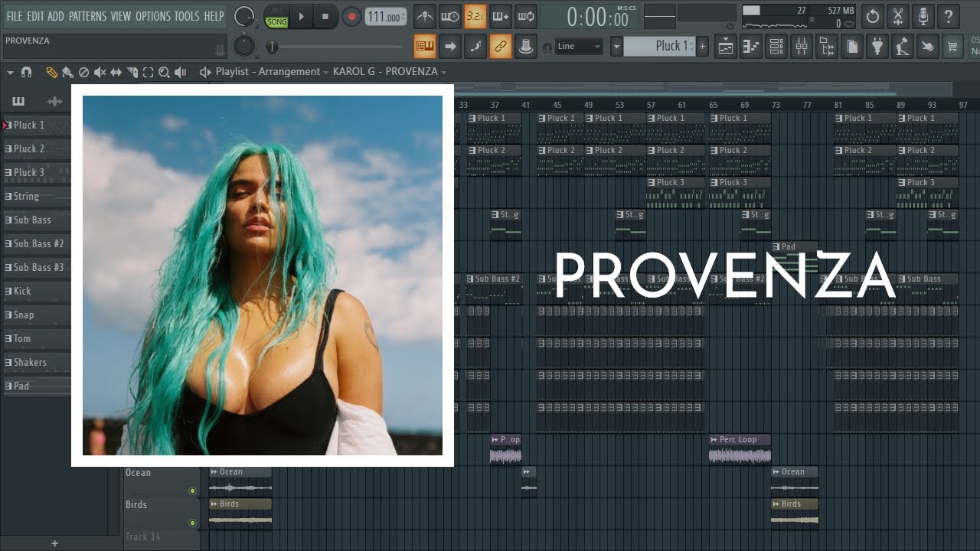Open the content library shopping cart

point(953,46)
